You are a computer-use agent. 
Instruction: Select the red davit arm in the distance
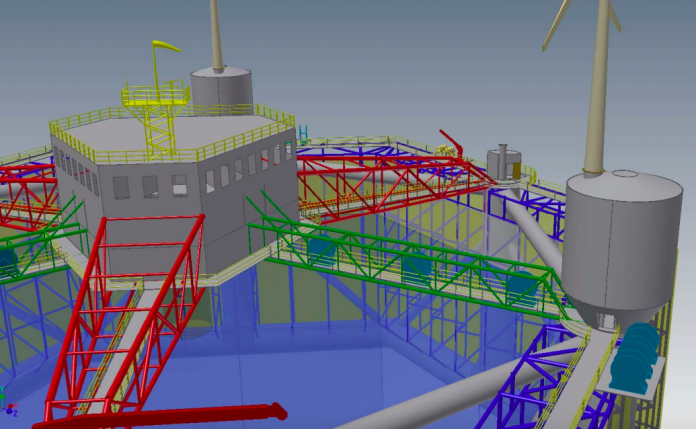(x=452, y=142)
